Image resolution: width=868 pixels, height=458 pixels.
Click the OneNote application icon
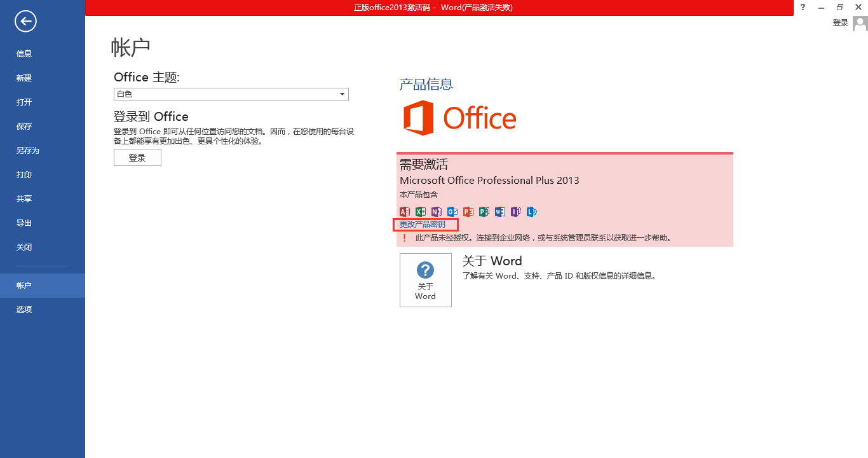pyautogui.click(x=436, y=212)
